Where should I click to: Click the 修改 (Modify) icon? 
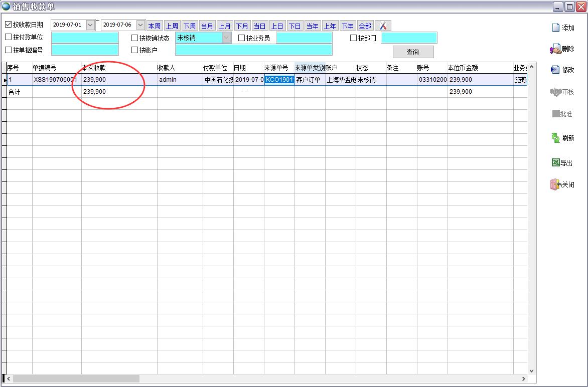[x=555, y=70]
